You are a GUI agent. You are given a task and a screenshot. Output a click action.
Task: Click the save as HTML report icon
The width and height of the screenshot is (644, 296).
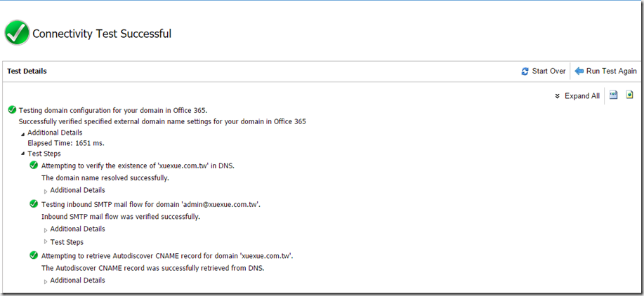click(630, 95)
